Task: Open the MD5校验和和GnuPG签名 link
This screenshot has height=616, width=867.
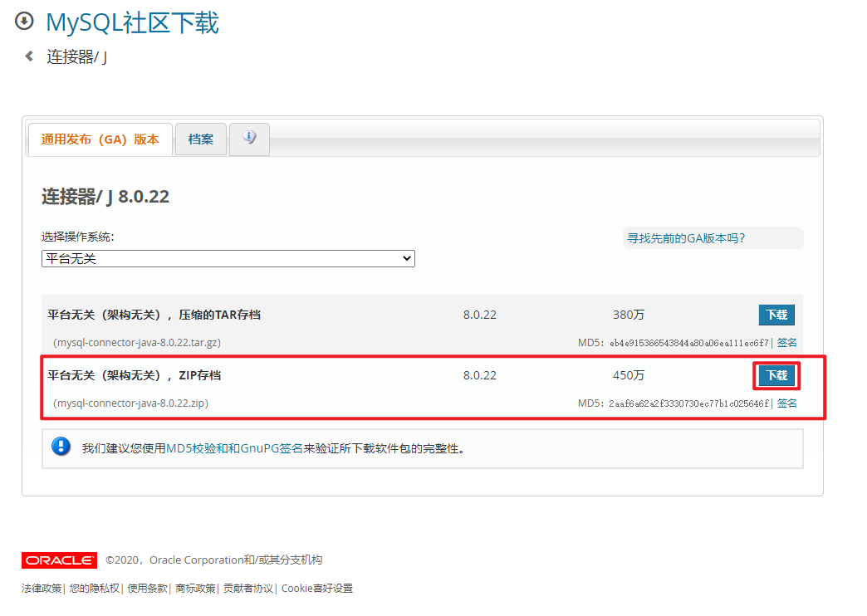Action: click(x=234, y=448)
